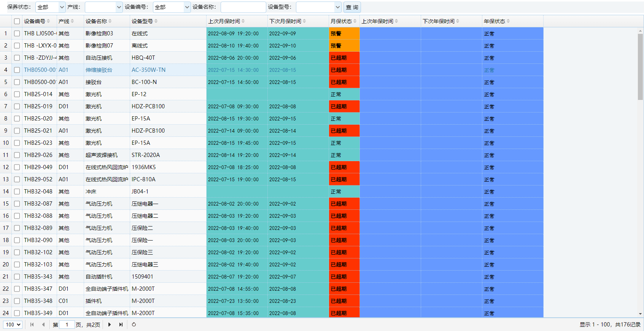
Task: Click the 已超期 cell for THB25-019
Action: [344, 106]
